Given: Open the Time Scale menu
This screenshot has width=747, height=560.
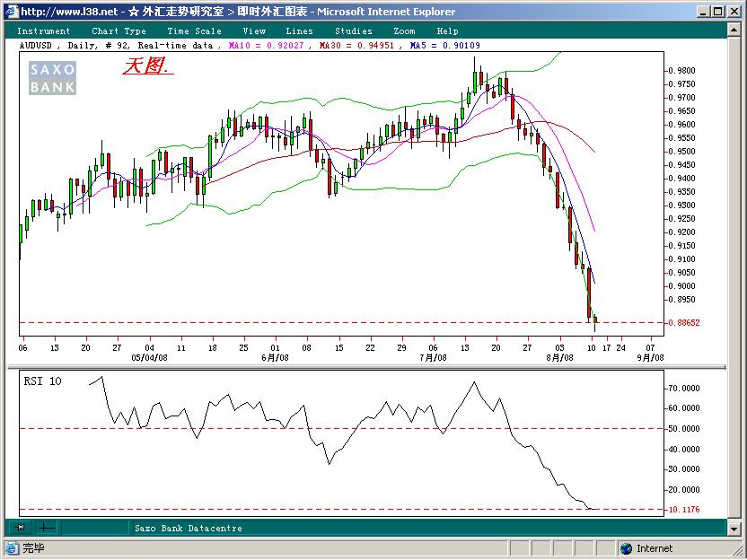Looking at the screenshot, I should click(194, 31).
